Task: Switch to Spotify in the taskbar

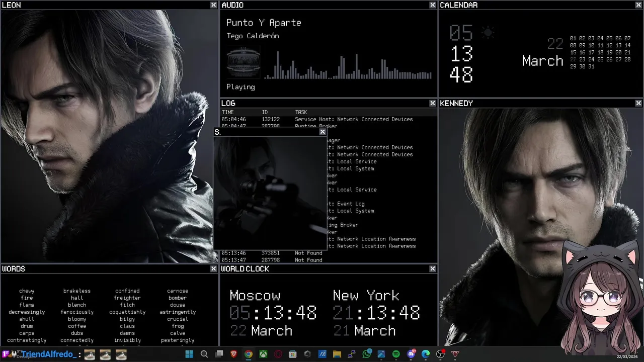Action: tap(396, 354)
